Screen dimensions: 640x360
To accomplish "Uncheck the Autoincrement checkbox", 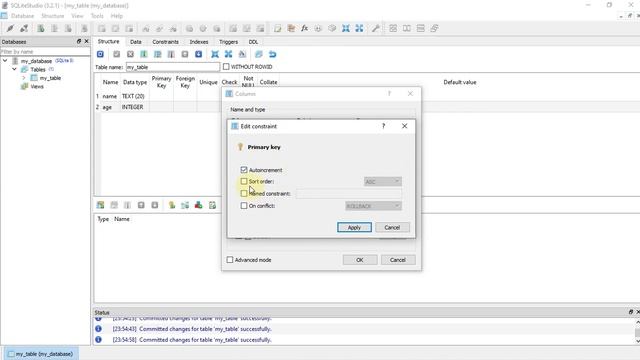I will coord(244,170).
